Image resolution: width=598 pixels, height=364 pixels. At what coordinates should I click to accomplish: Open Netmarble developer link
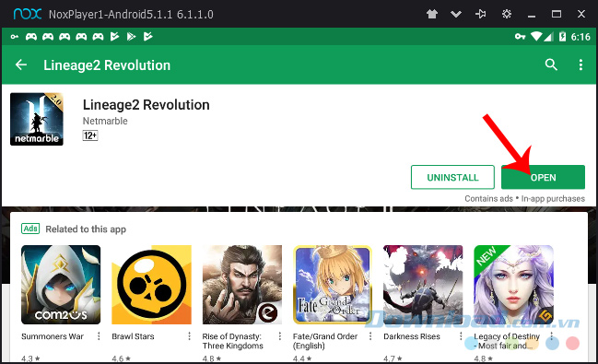(105, 121)
